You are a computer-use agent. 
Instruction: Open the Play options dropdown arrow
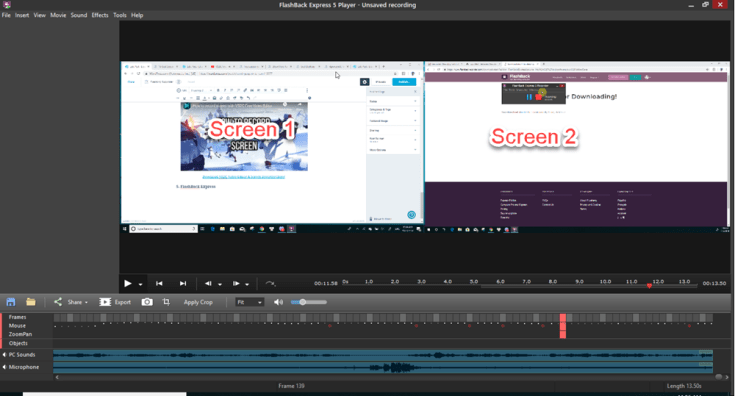[140, 284]
